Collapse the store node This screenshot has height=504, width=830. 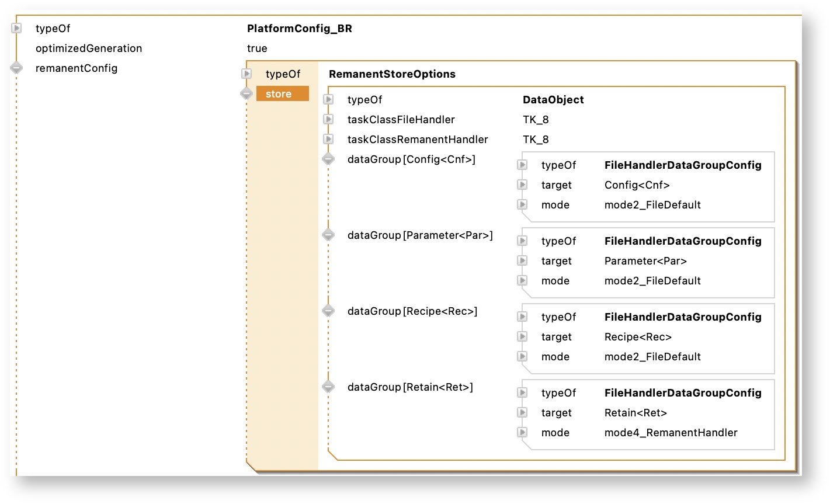(x=246, y=94)
